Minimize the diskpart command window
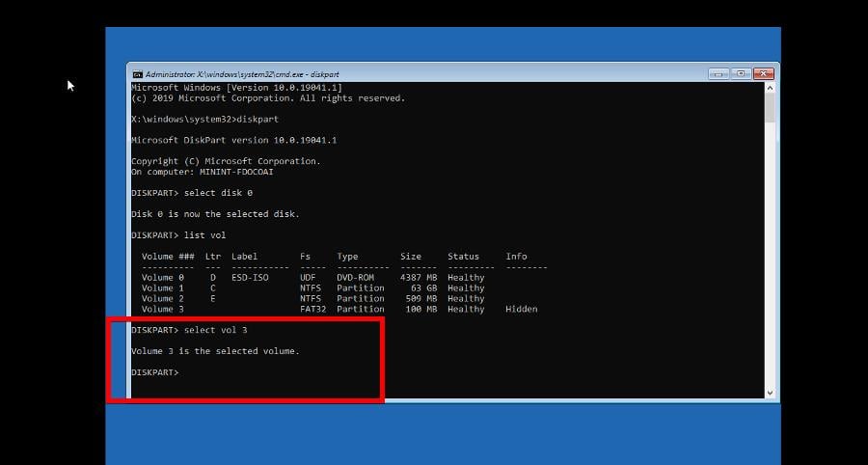 point(719,73)
